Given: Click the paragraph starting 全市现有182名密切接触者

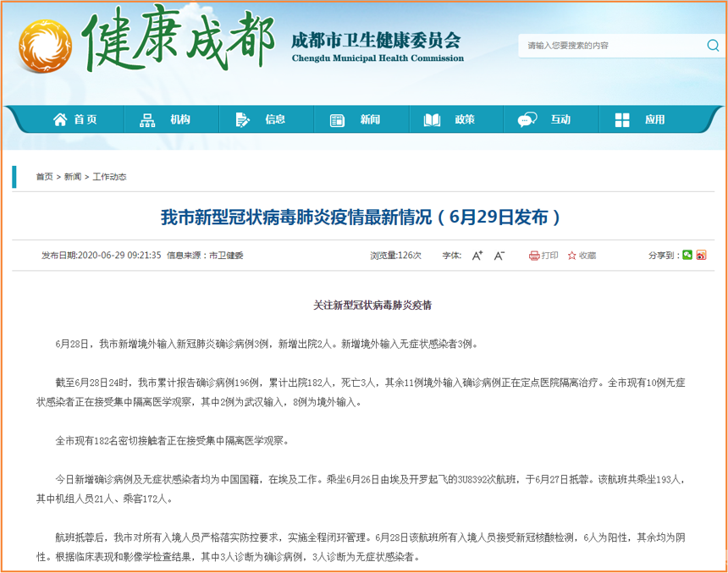Looking at the screenshot, I should [172, 441].
